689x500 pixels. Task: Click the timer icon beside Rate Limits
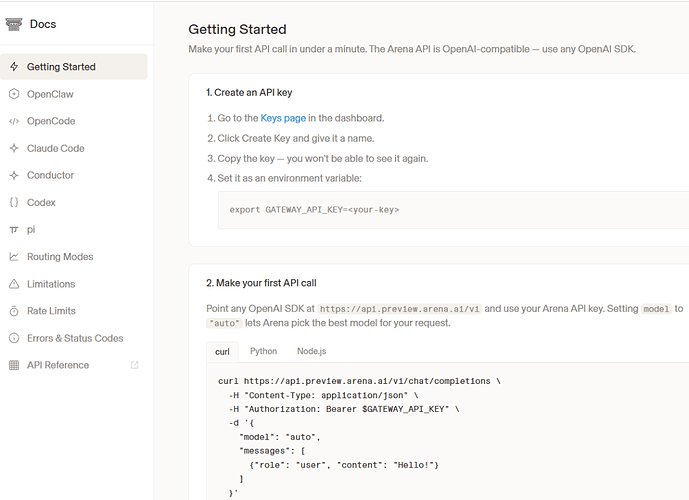point(14,311)
